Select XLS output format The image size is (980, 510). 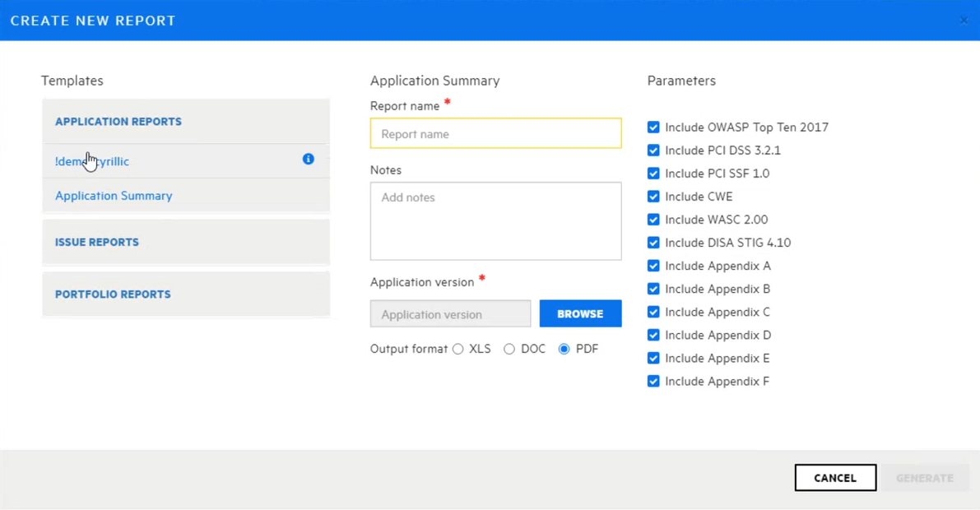pyautogui.click(x=458, y=349)
